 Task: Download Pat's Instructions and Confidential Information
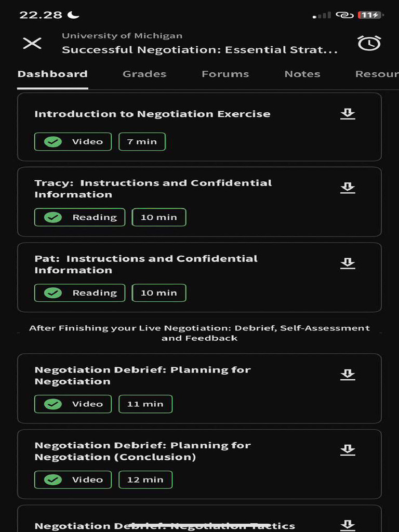pos(348,264)
